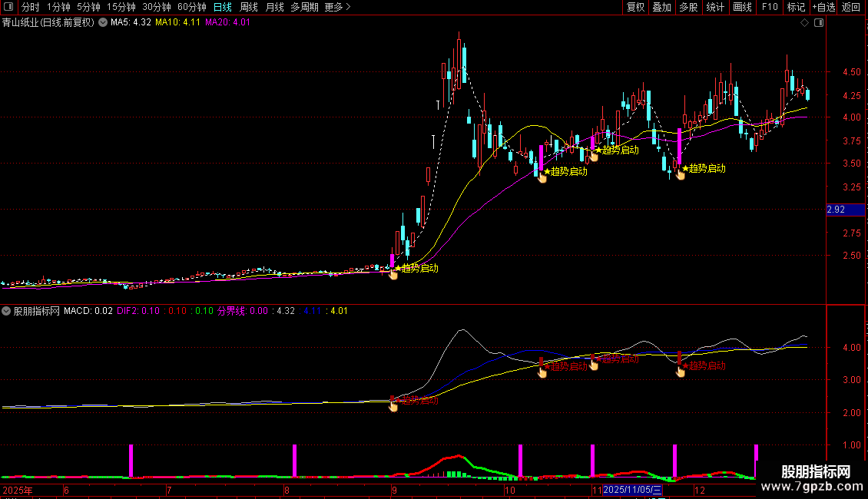Click the 叠加 overlay button
The width and height of the screenshot is (868, 499).
tap(662, 7)
